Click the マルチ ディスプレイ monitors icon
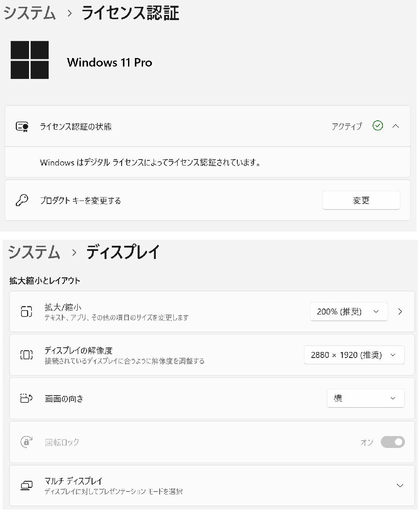This screenshot has height=512, width=420. [x=26, y=485]
